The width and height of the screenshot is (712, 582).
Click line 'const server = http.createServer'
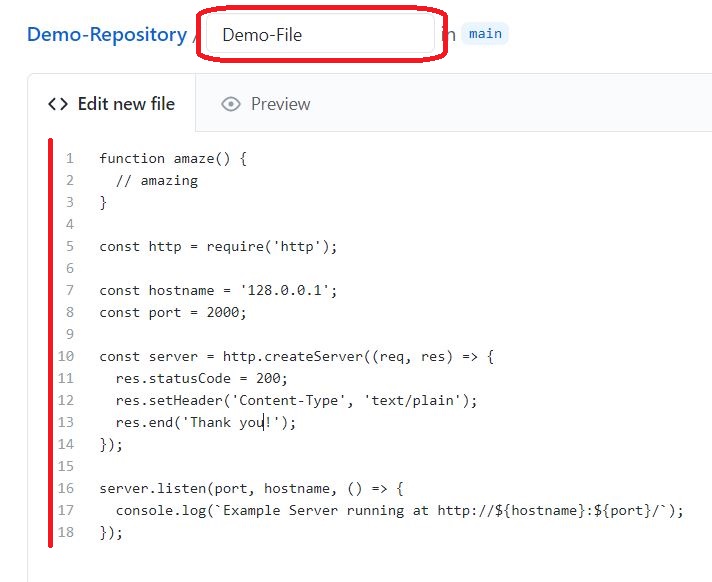[x=297, y=357]
